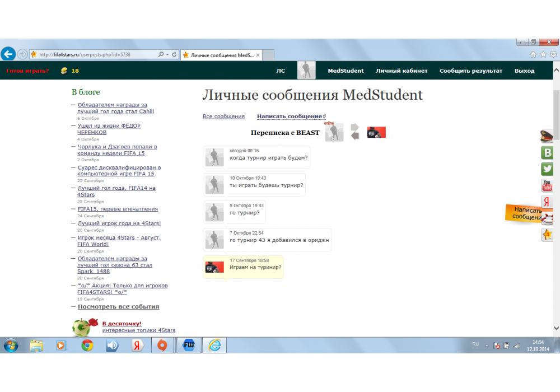Click the page vertical scrollbar down arrow
The width and height of the screenshot is (560, 392).
(x=556, y=328)
